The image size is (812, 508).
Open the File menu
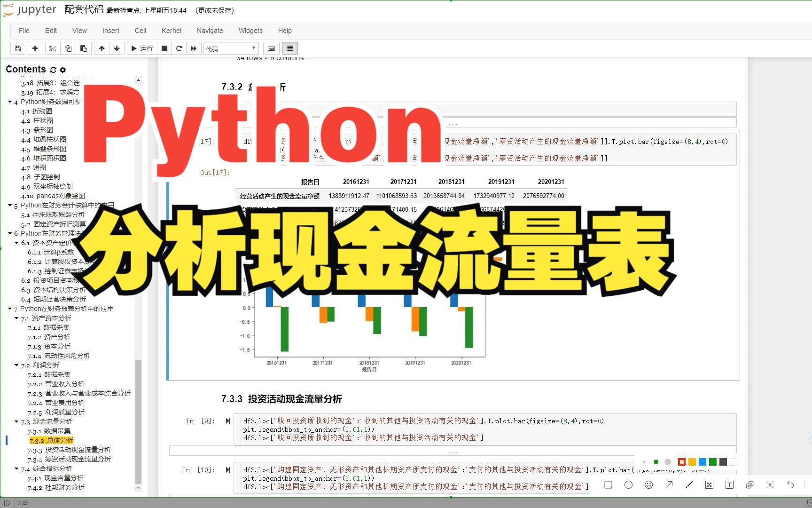coord(24,31)
